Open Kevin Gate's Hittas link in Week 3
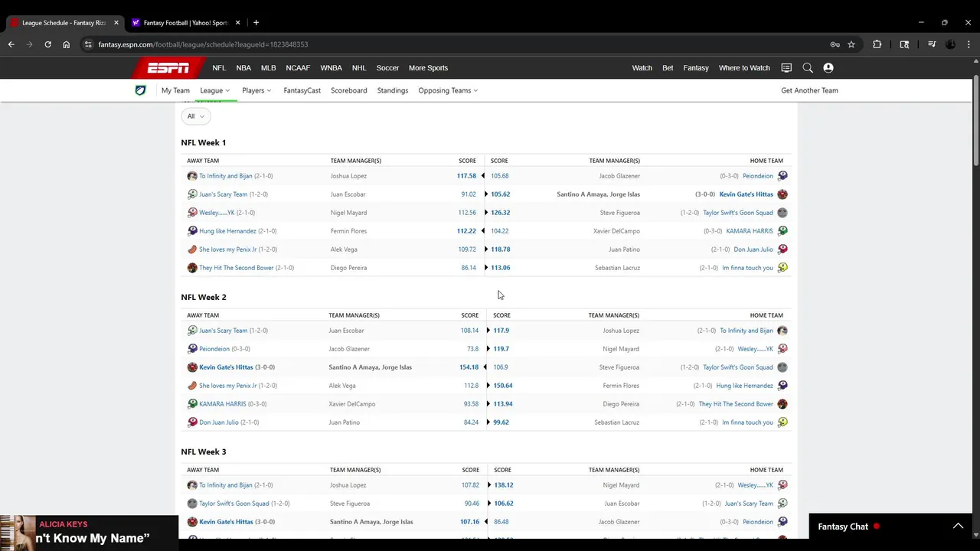The height and width of the screenshot is (551, 980). coord(226,522)
